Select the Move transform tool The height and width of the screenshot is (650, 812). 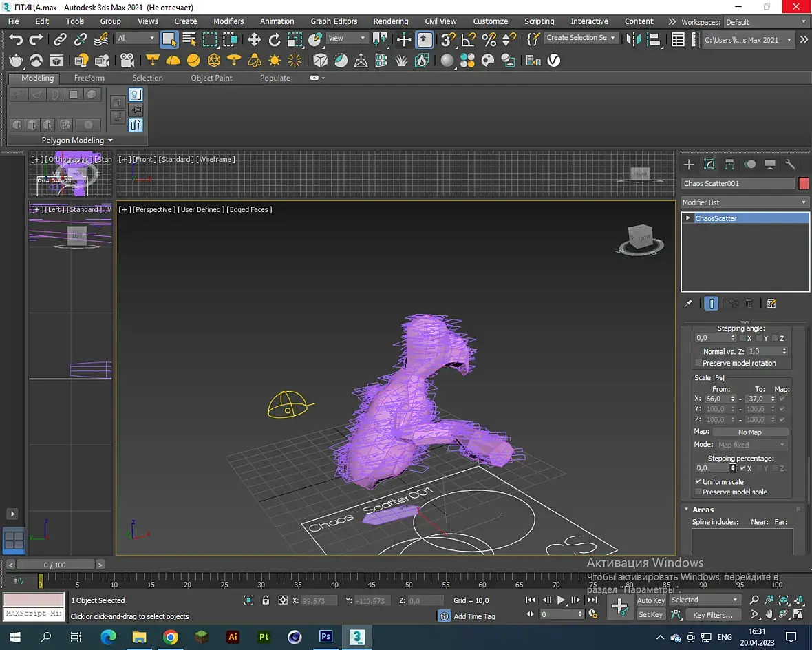pyautogui.click(x=254, y=39)
